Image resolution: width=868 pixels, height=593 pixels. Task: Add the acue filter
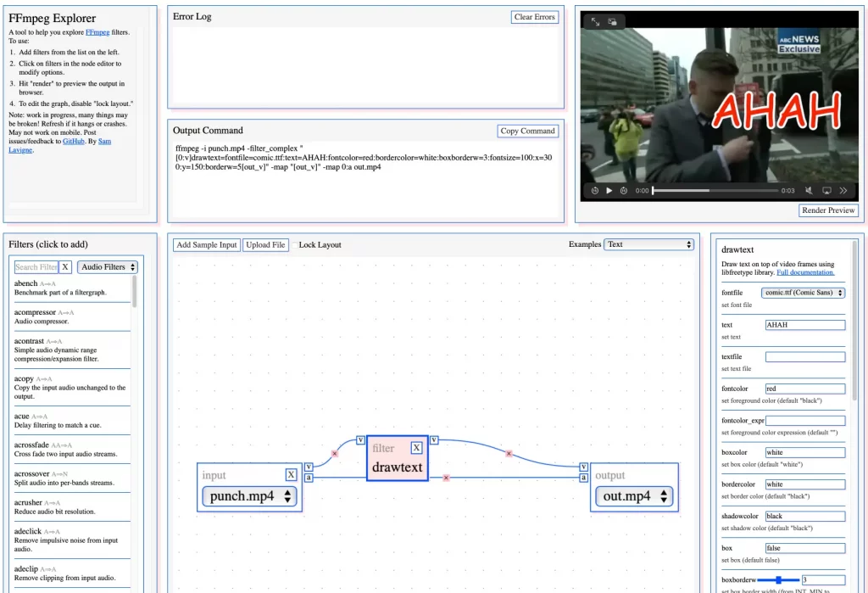72,421
